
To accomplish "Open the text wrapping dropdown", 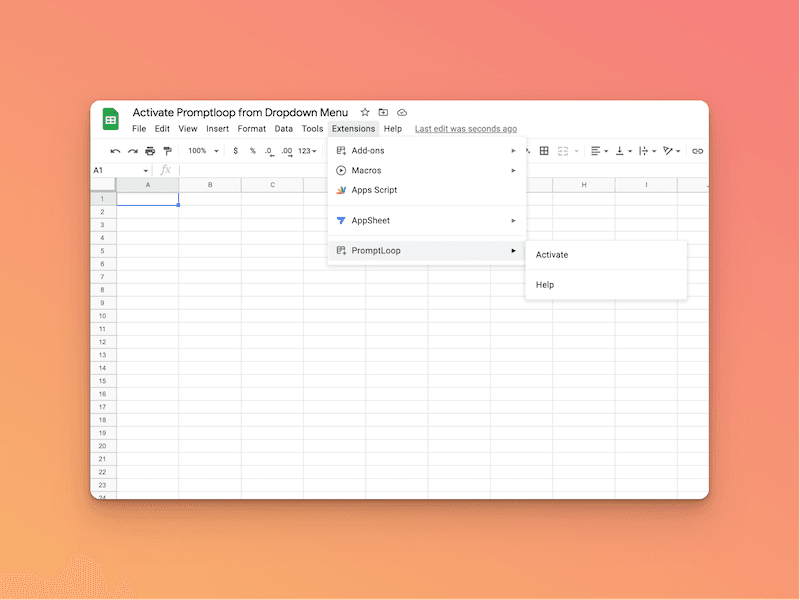I will [x=647, y=151].
